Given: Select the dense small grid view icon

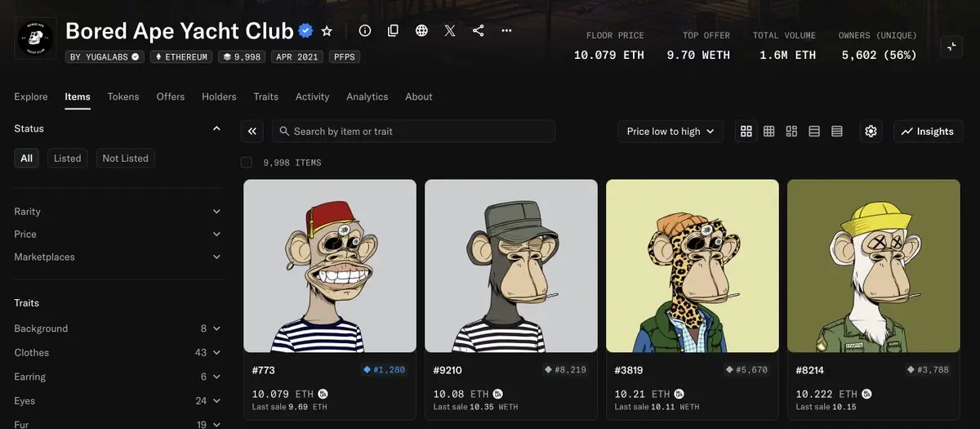Looking at the screenshot, I should (768, 131).
